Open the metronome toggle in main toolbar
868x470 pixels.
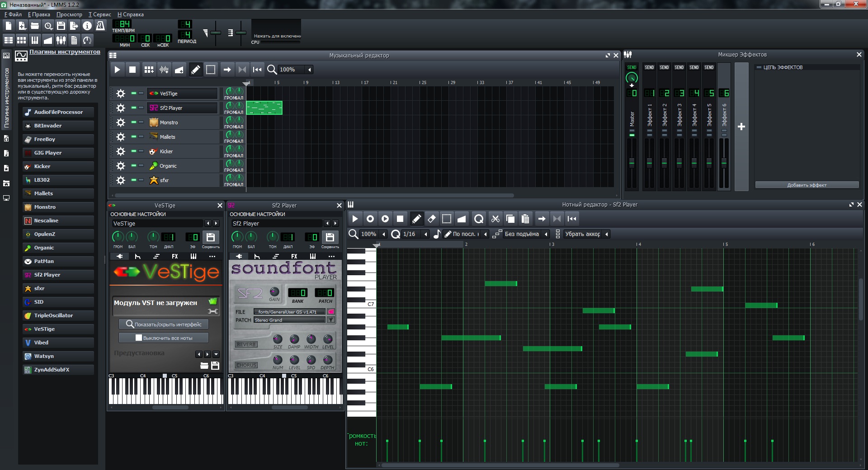tap(100, 26)
